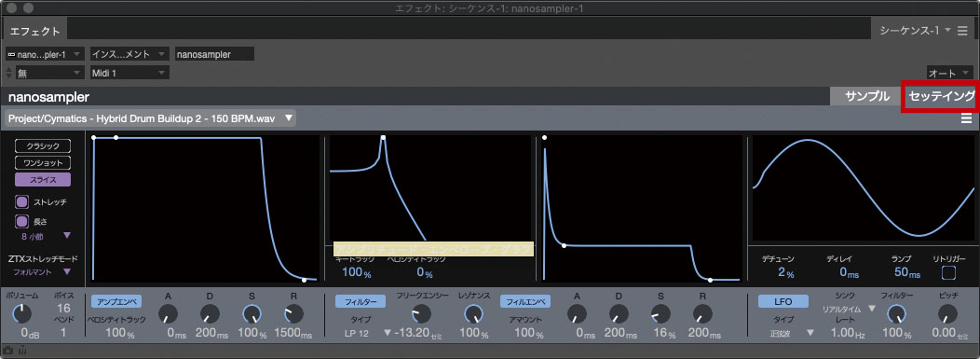Click the amp envelope A attack knob
Image resolution: width=980 pixels, height=359 pixels.
coord(168,313)
